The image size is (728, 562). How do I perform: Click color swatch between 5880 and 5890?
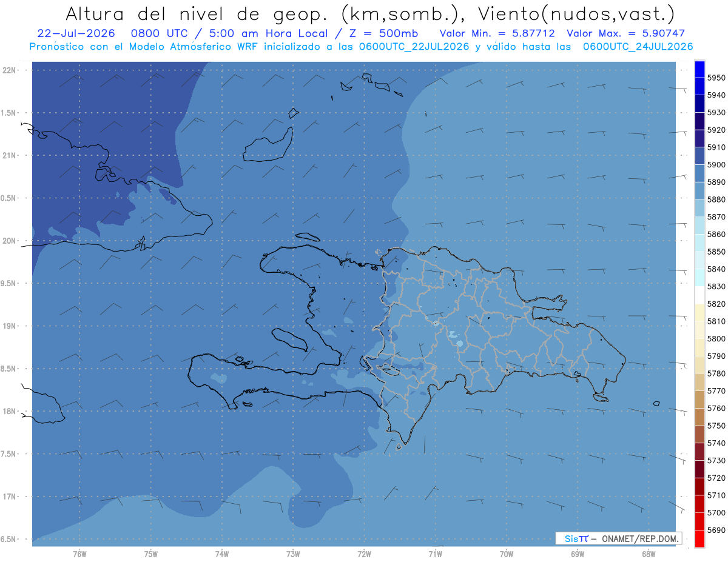(699, 190)
